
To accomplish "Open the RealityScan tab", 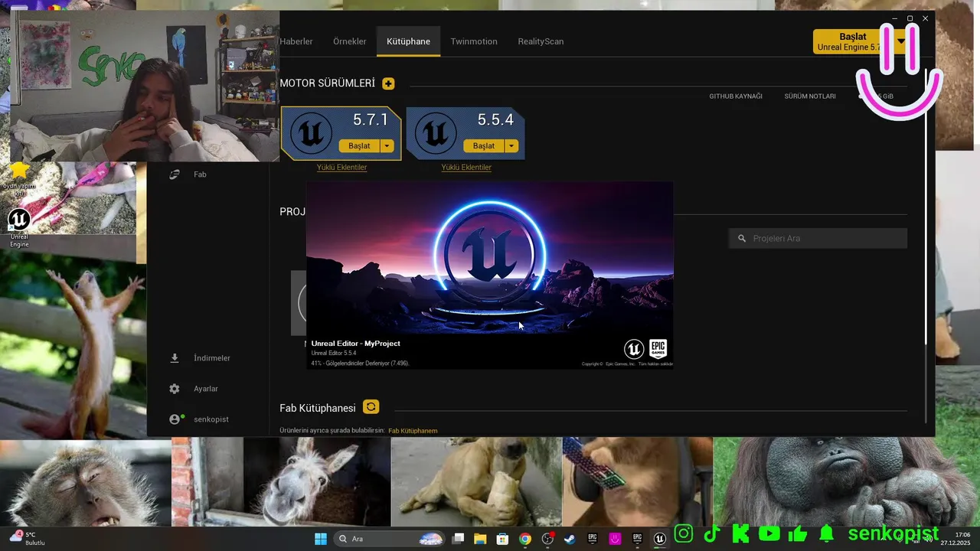I will point(541,41).
